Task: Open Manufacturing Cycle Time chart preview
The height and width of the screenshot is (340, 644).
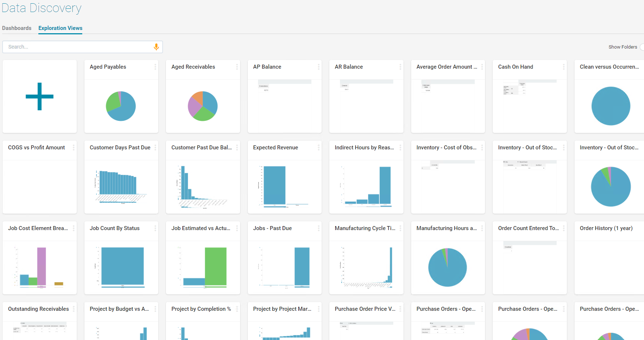Action: (x=366, y=267)
